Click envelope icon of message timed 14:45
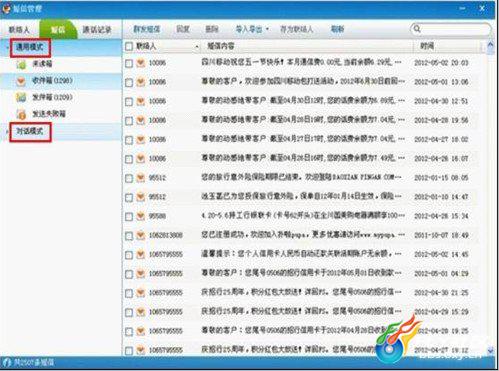Viewport: 499px width, 371px height. (141, 254)
